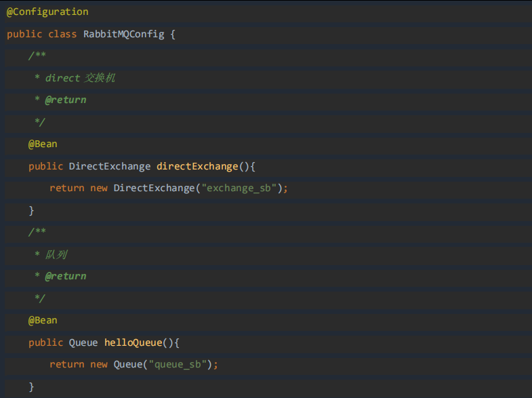This screenshot has height=398, width=532.
Task: Click the return keyword in directExchange body
Action: point(67,188)
